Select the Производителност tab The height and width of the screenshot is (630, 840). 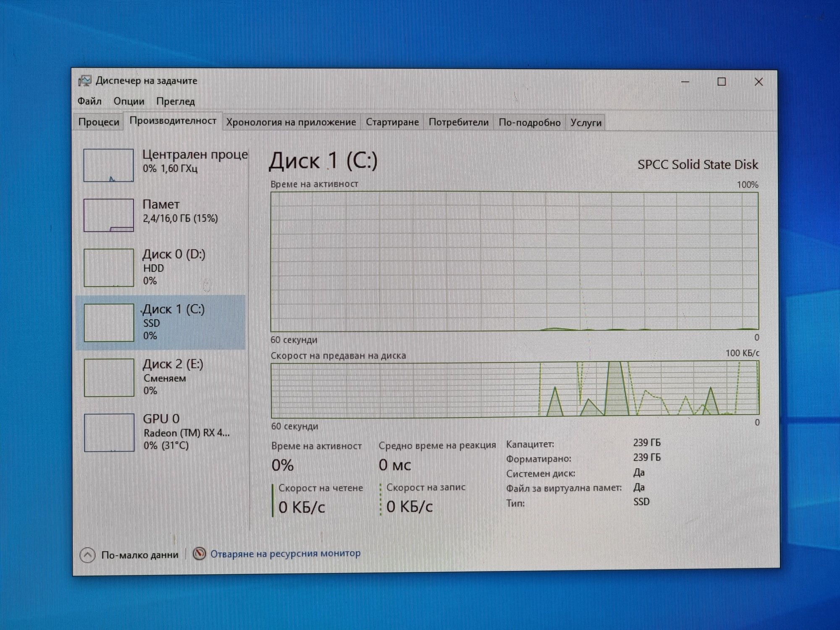point(173,121)
